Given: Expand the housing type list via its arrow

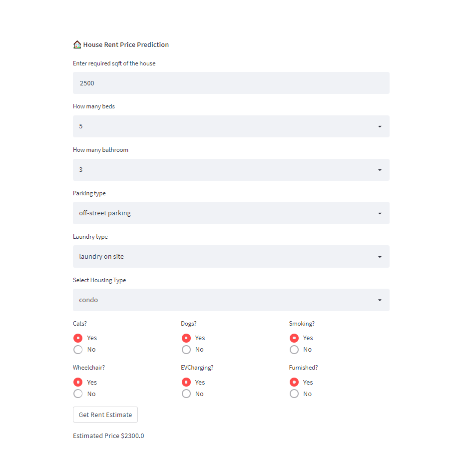Looking at the screenshot, I should (x=380, y=300).
